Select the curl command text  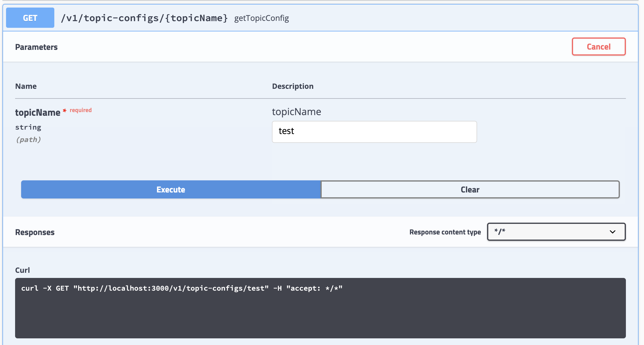coord(182,288)
